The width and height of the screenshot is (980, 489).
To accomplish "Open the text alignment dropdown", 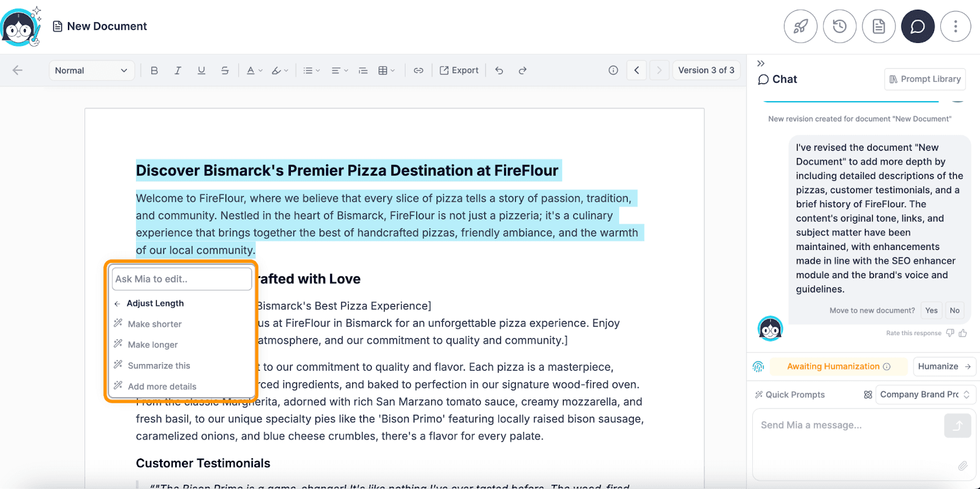I will tap(339, 70).
